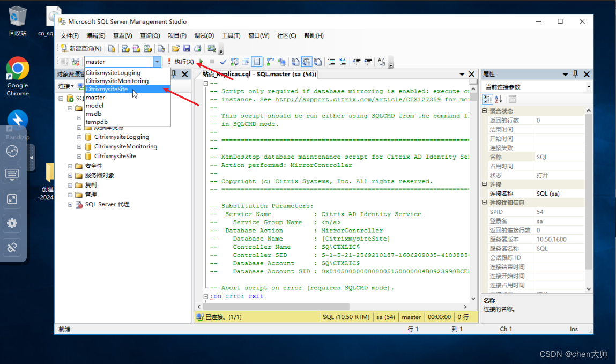The width and height of the screenshot is (616, 364).
Task: Click the Save disk icon
Action: pos(187,48)
